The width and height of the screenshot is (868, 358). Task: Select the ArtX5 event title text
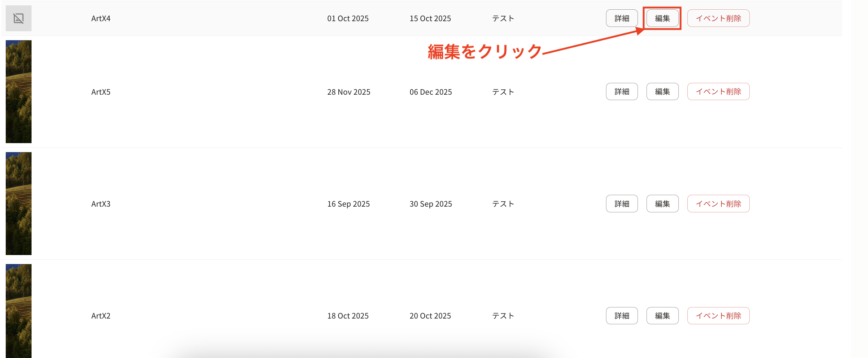point(101,91)
